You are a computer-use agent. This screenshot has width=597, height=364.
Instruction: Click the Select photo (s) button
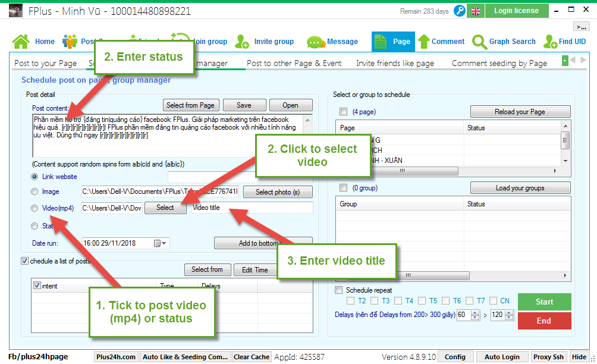[278, 192]
